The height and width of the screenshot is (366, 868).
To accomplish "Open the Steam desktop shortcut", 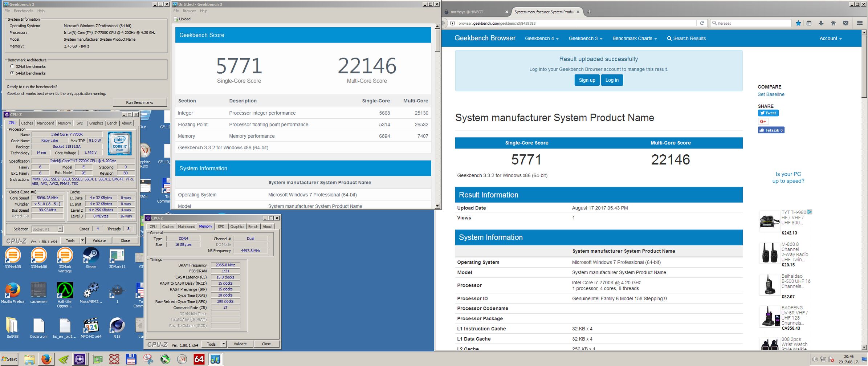I will (x=91, y=258).
